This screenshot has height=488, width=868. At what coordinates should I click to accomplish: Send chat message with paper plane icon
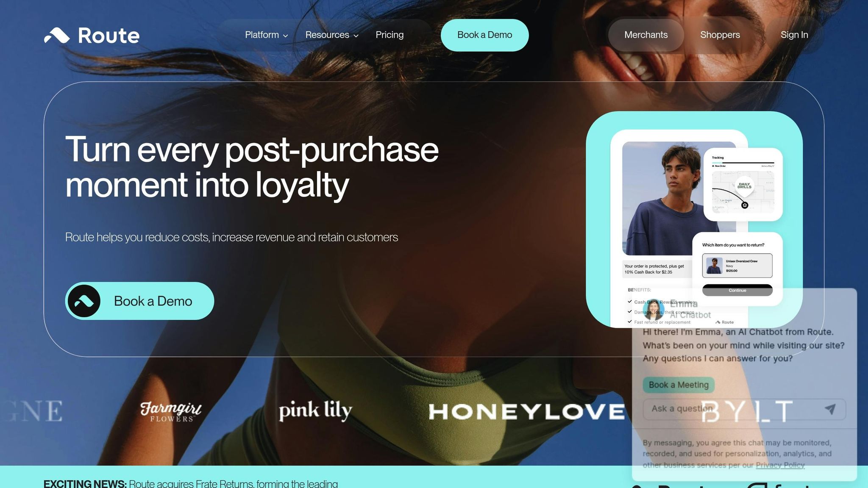(830, 409)
